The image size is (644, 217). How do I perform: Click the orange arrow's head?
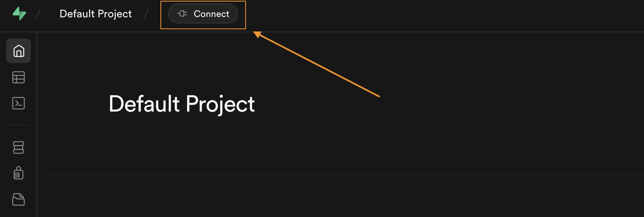256,34
